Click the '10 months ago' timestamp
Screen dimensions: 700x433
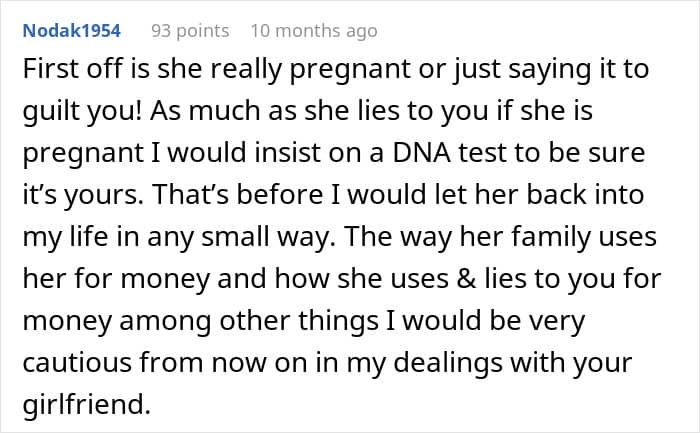click(x=314, y=31)
